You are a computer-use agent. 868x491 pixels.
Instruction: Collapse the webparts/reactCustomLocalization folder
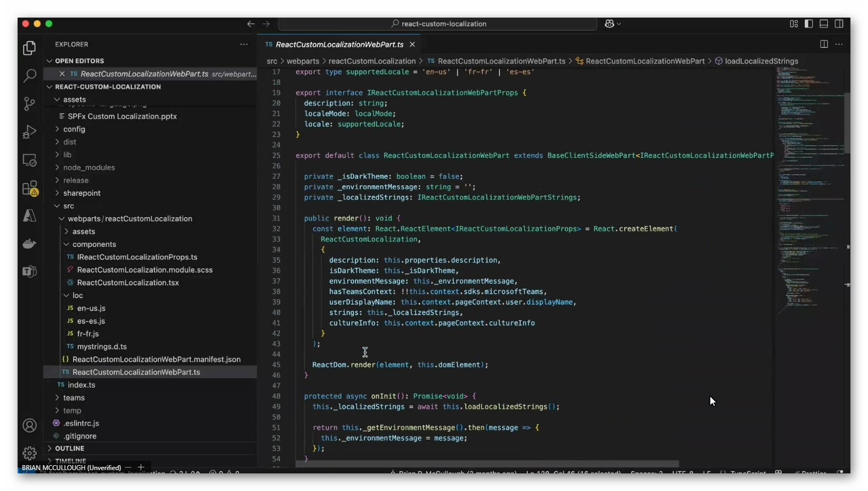[x=151, y=219]
